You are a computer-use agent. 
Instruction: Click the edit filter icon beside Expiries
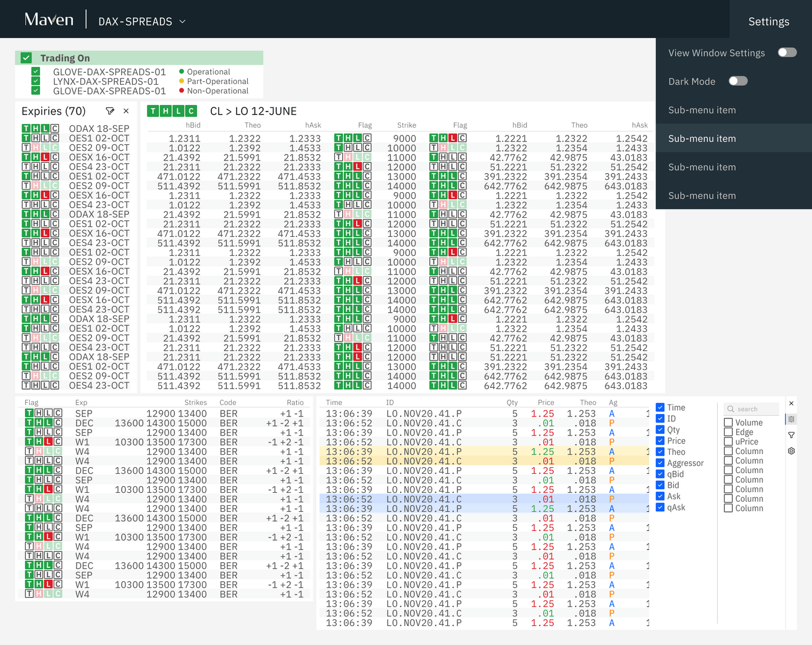click(x=110, y=111)
